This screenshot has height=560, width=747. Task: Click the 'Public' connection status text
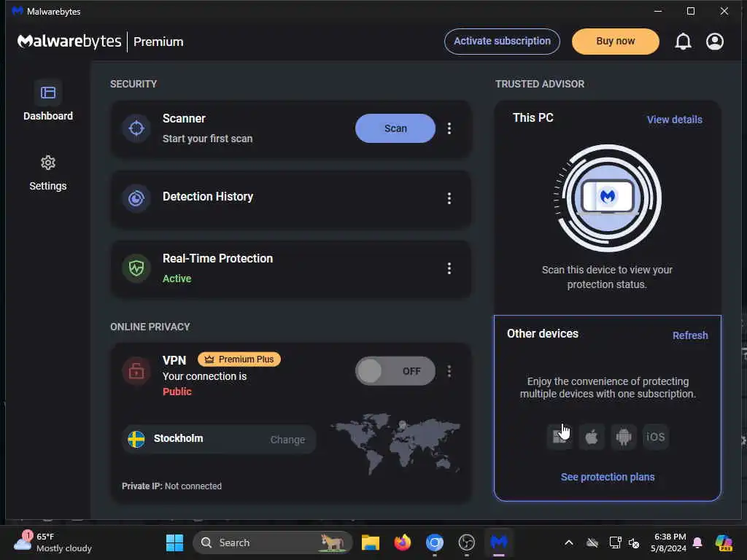(x=177, y=392)
